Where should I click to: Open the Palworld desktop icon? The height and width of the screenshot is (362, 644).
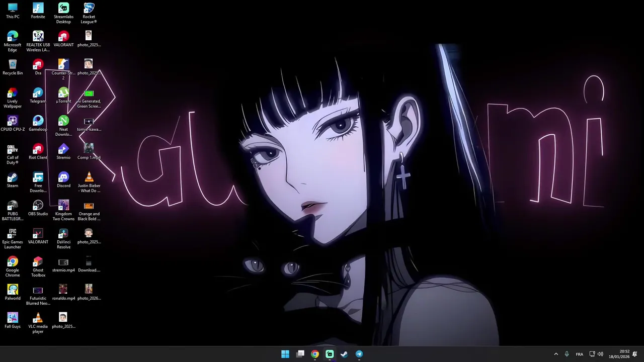coord(13,293)
